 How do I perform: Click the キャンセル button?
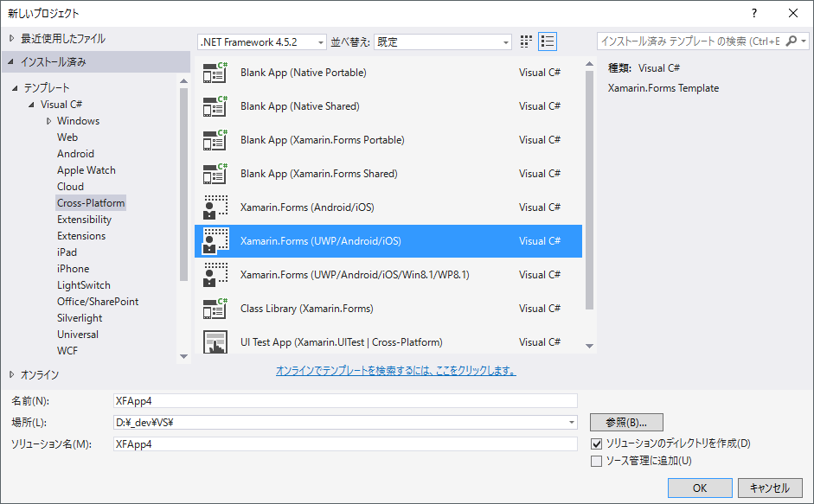(x=770, y=488)
